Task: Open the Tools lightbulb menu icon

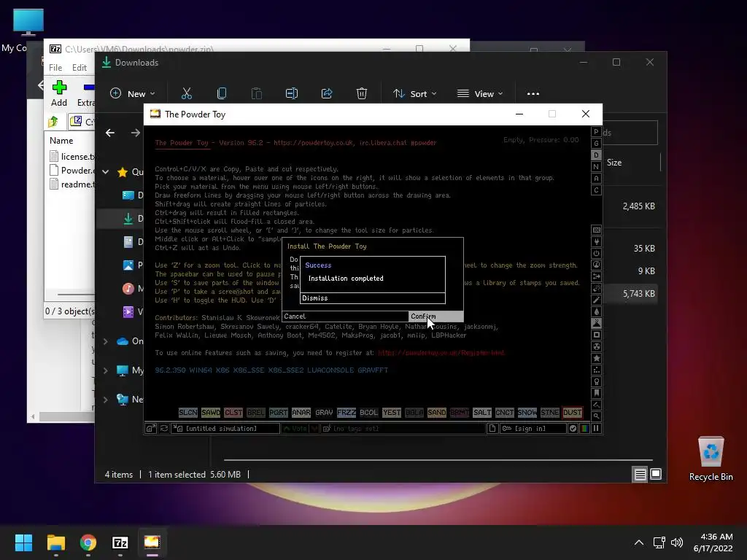Action: tap(596, 381)
